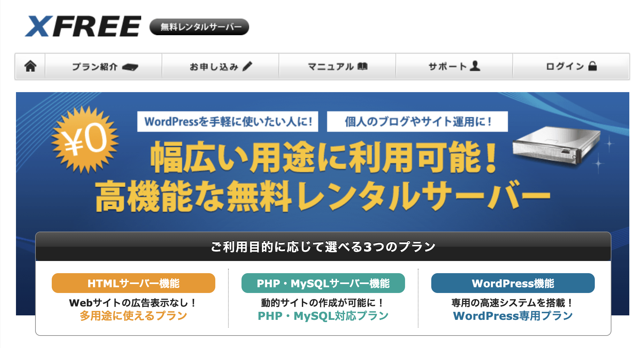Screen dimensions: 644x348
Task: Click the blue WordPress機能 button
Action: point(513,283)
